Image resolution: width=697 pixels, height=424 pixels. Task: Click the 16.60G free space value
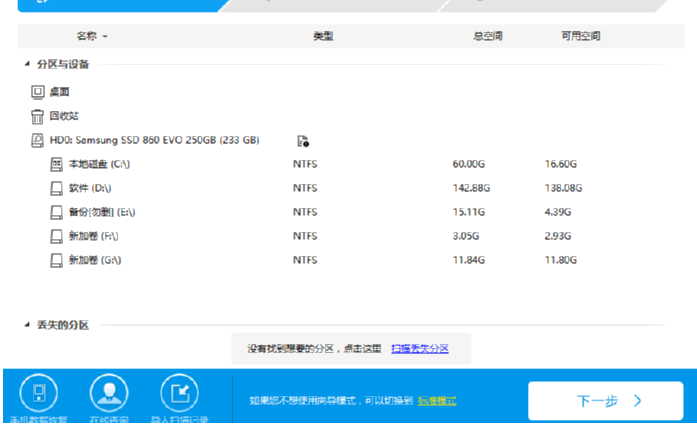click(561, 164)
